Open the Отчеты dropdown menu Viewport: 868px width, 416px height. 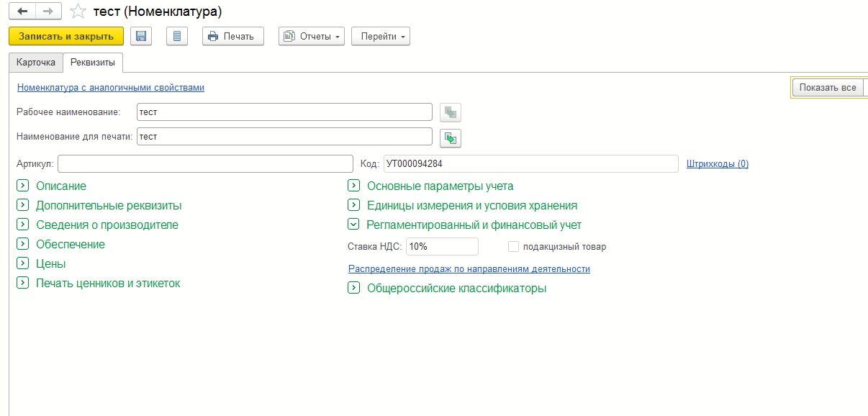tap(312, 36)
